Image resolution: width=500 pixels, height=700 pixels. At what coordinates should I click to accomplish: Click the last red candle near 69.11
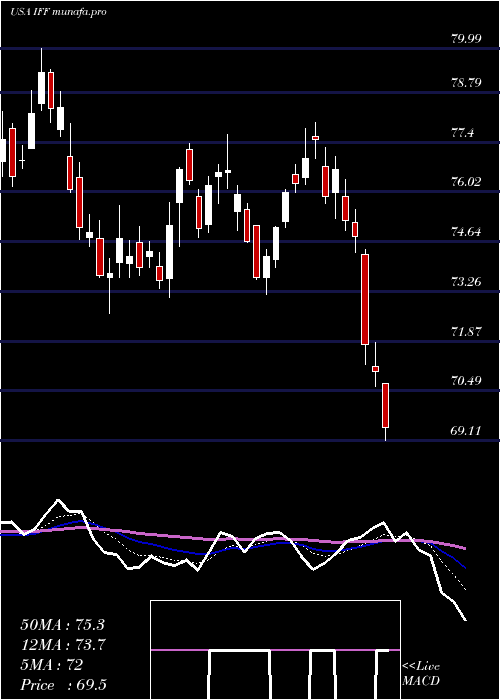pyautogui.click(x=385, y=405)
